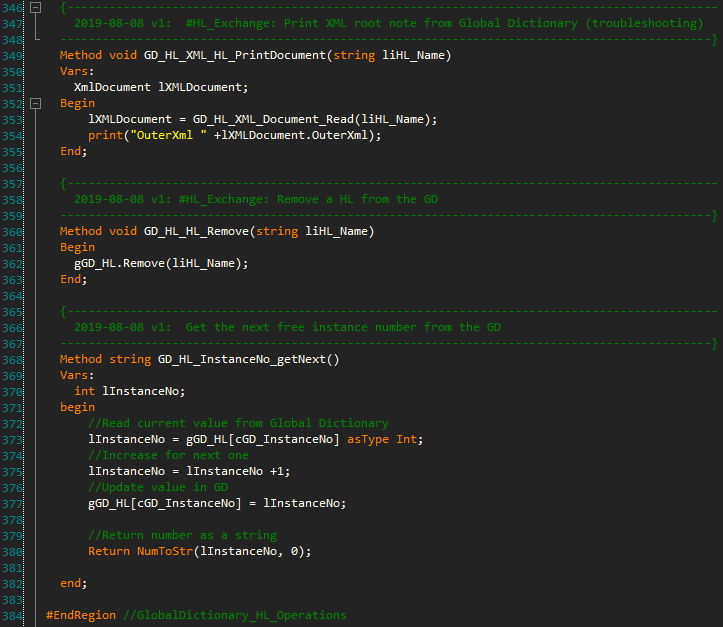
Task: Click the comment 'Remove a HL from the GD'
Action: click(357, 199)
